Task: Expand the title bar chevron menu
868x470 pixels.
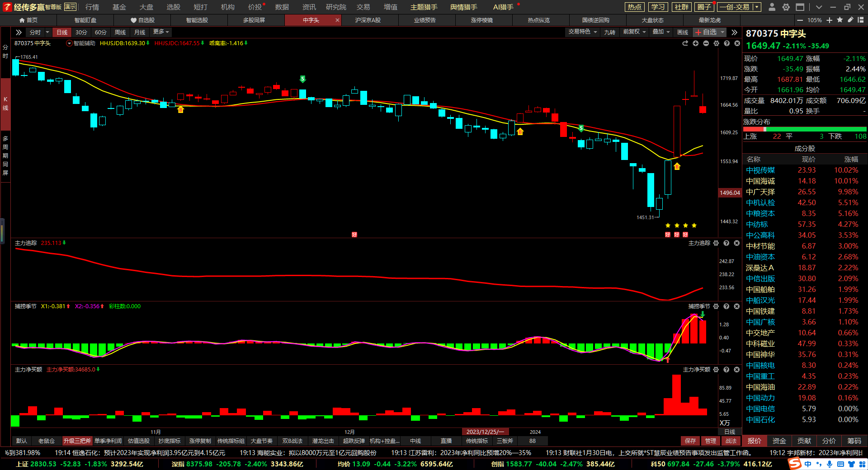Action: point(819,7)
